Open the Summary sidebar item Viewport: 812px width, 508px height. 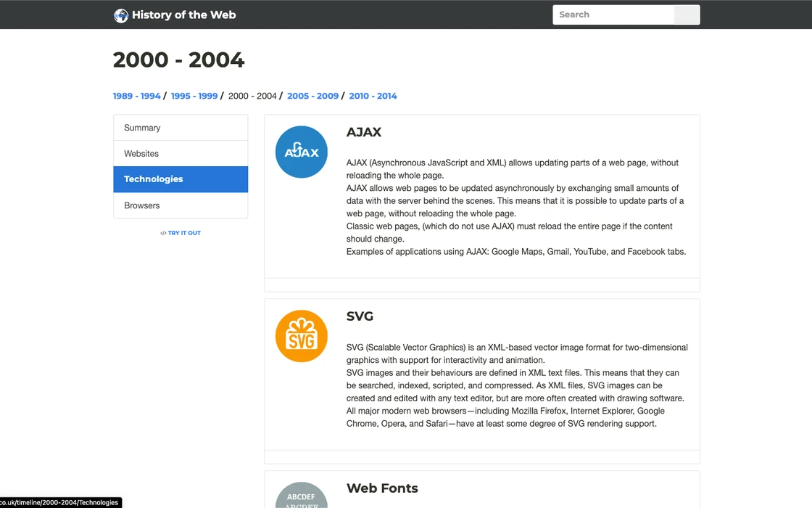[181, 128]
